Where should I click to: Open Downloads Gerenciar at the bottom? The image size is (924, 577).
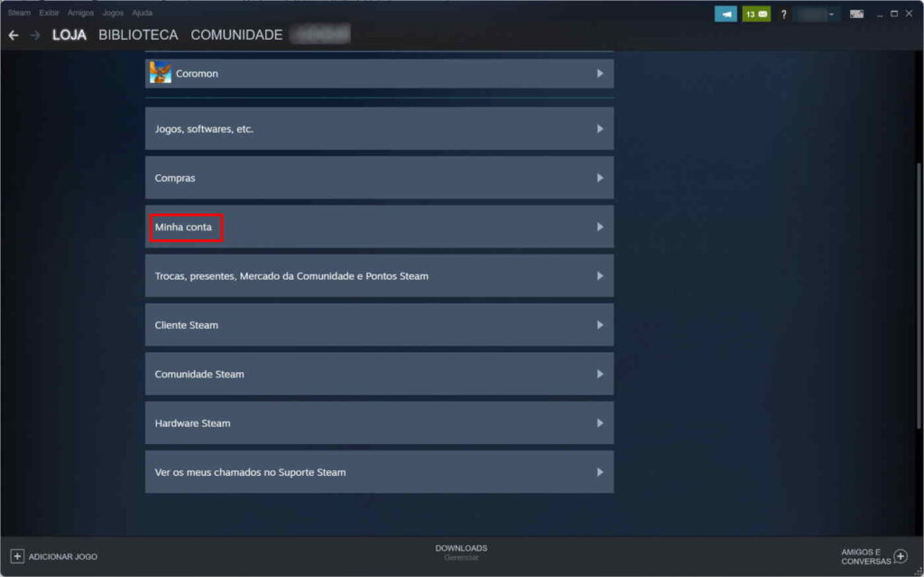[x=461, y=553]
